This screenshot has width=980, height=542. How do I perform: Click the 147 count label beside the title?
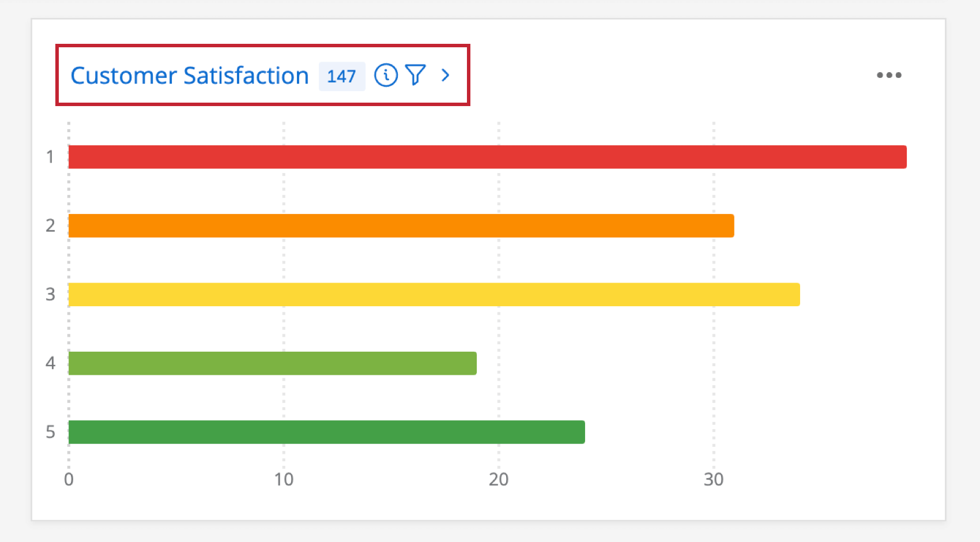tap(342, 75)
